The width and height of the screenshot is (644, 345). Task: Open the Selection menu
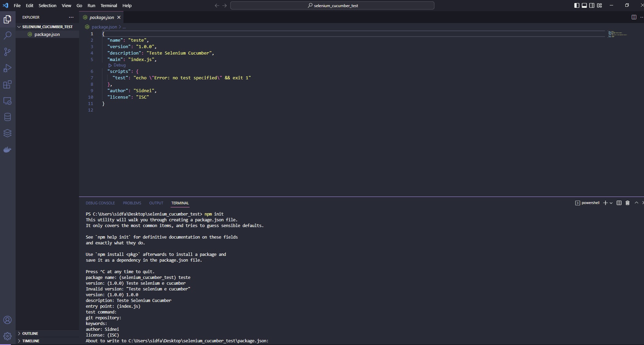47,5
